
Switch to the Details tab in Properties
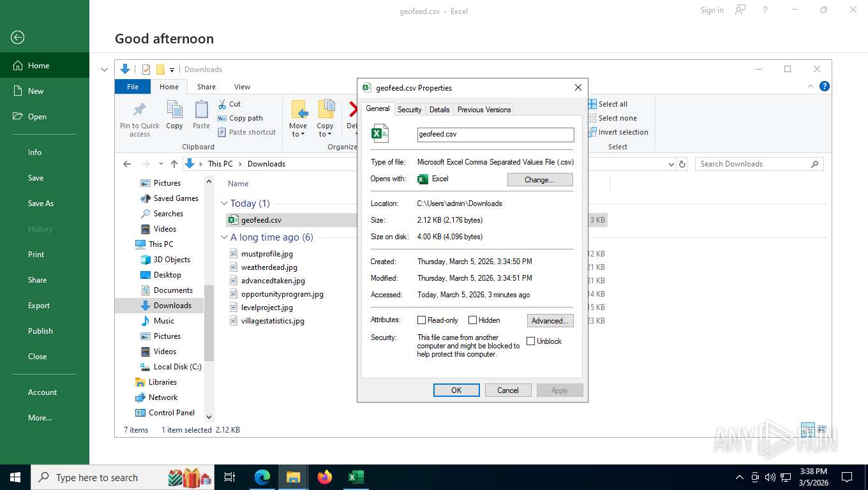[439, 110]
